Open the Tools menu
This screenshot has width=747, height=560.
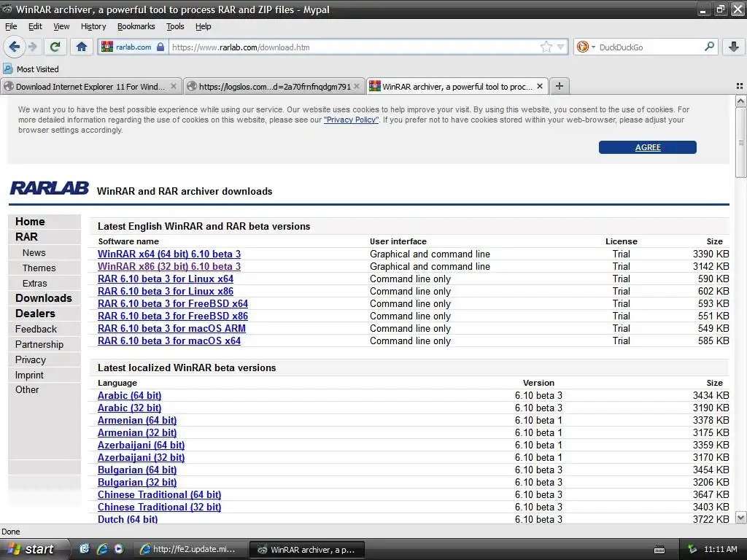(x=175, y=26)
